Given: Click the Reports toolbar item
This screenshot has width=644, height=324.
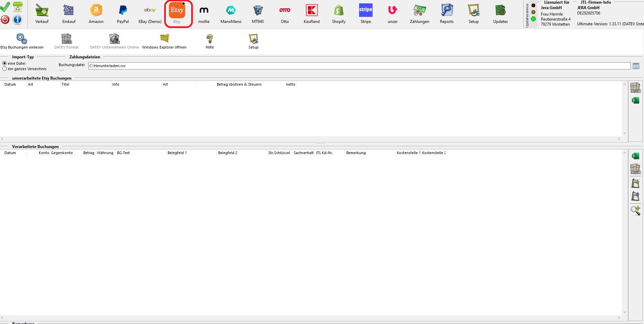Looking at the screenshot, I should tap(446, 14).
